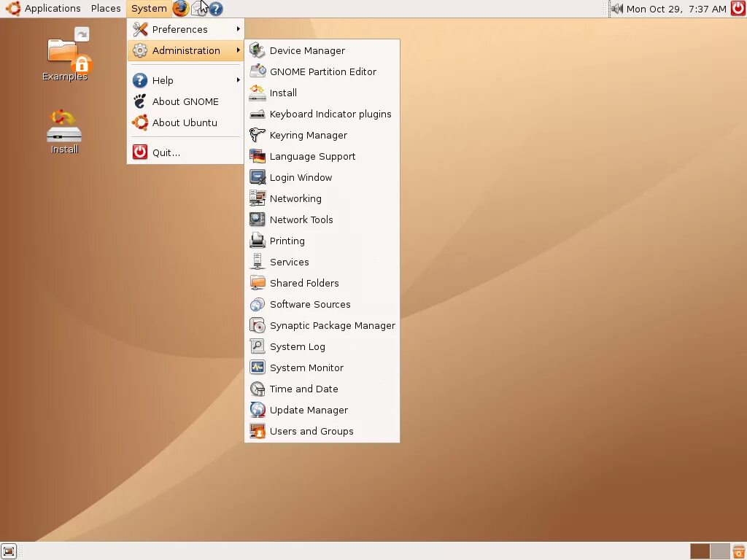Click the Time and Date clock icon
The image size is (747, 560).
point(258,389)
